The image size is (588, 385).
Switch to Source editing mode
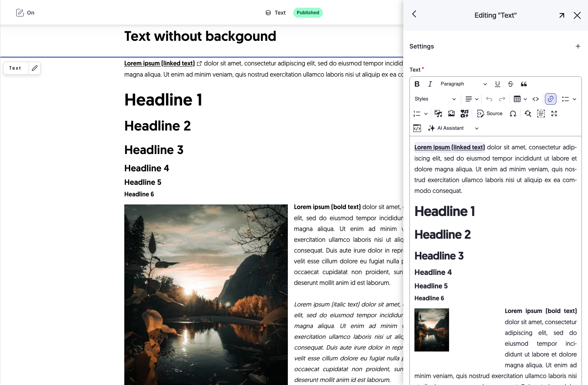point(490,114)
